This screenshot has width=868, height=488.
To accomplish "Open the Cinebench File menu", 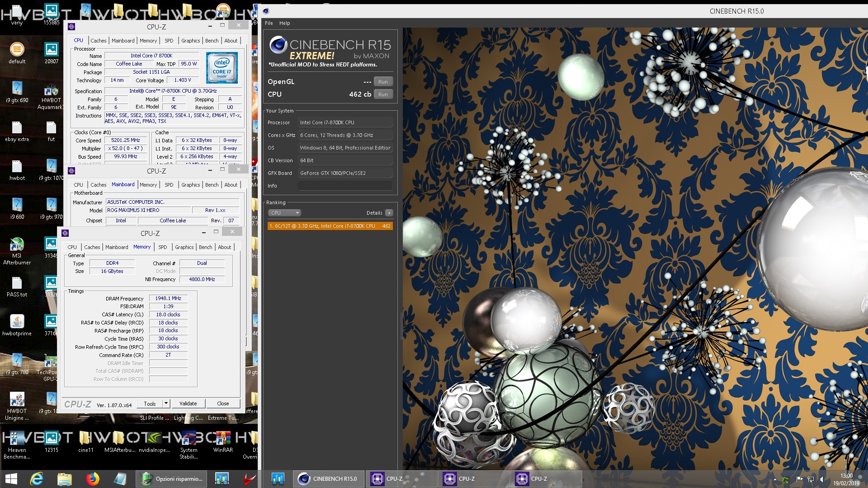I will (269, 23).
